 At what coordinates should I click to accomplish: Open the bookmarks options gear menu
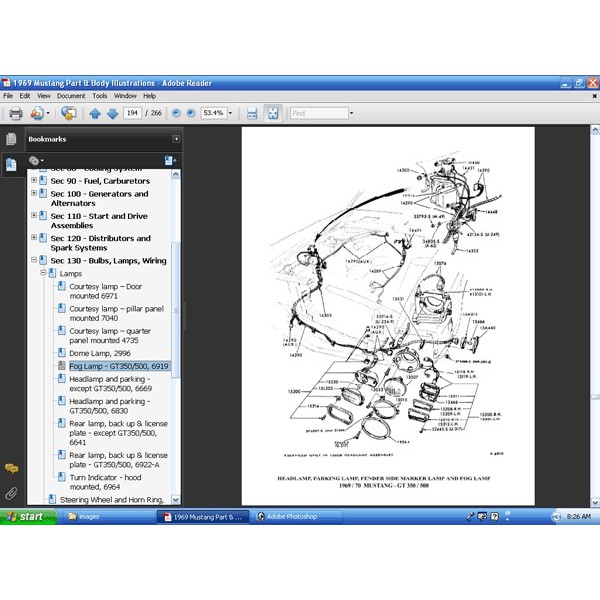point(36,161)
